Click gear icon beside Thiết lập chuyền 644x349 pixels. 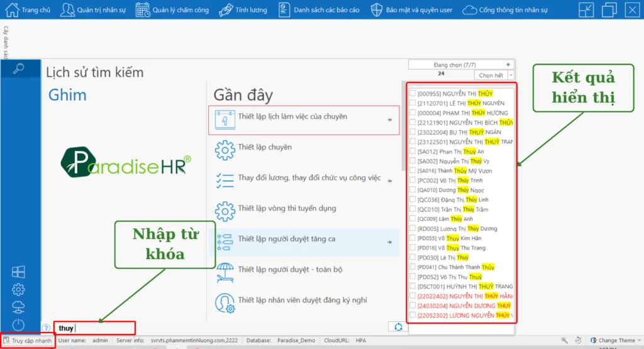225,150
